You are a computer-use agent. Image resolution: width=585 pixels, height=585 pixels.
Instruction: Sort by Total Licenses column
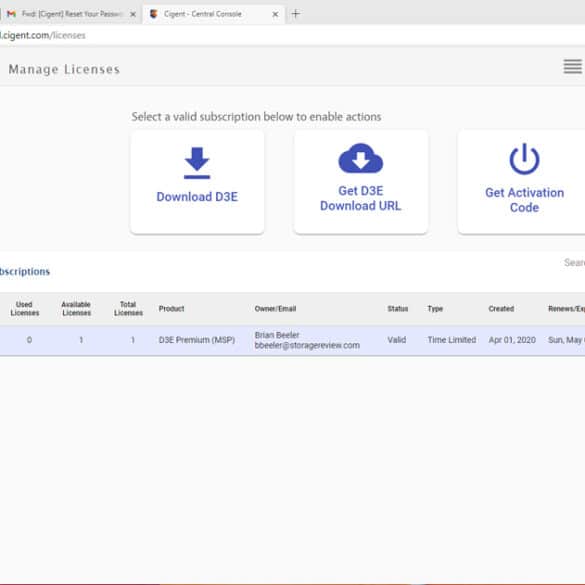pyautogui.click(x=128, y=309)
